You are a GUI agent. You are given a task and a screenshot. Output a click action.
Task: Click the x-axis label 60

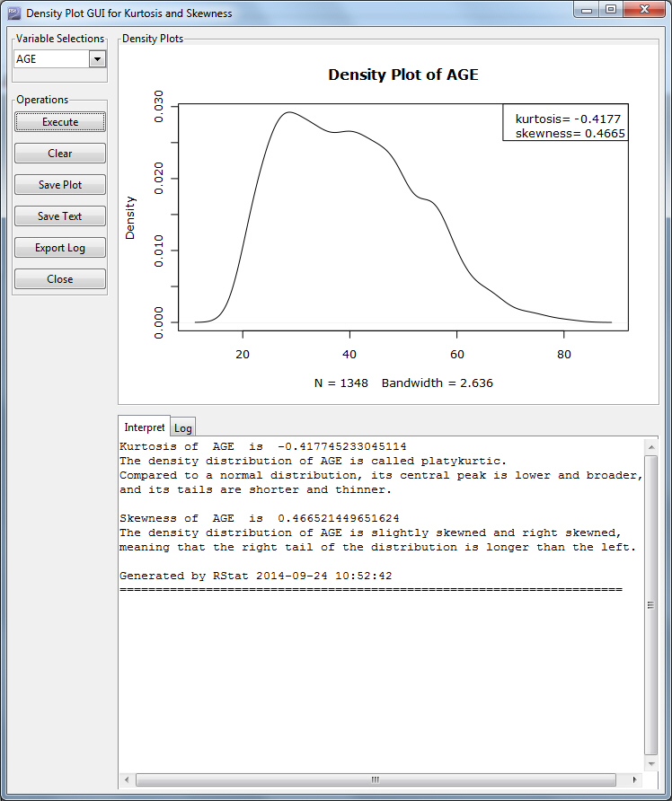click(x=457, y=355)
